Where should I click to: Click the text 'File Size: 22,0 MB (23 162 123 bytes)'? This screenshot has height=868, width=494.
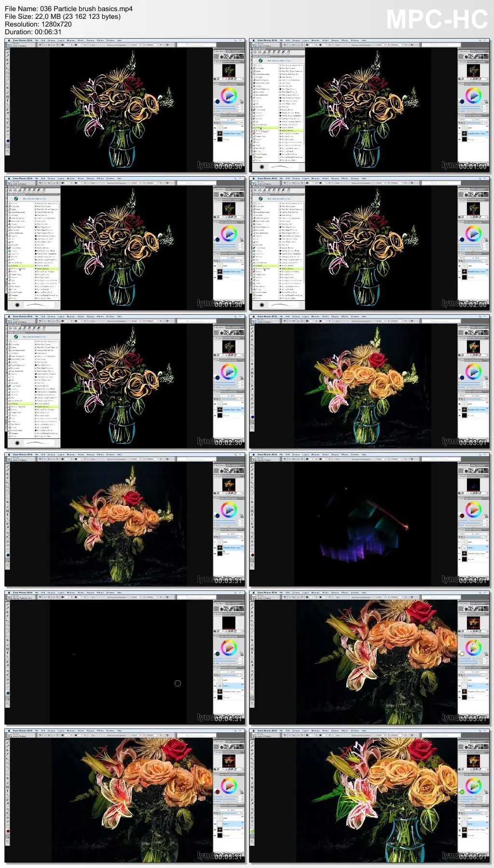pyautogui.click(x=63, y=16)
